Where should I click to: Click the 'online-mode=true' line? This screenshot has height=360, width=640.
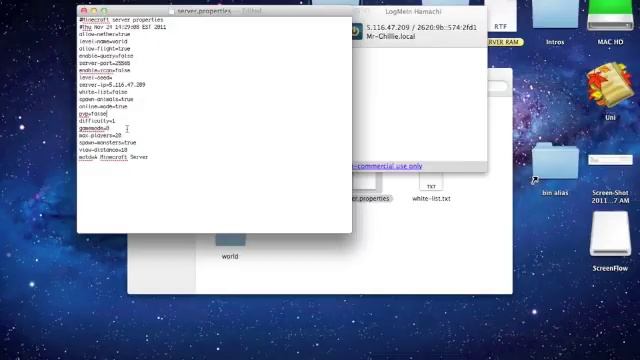[x=103, y=107]
